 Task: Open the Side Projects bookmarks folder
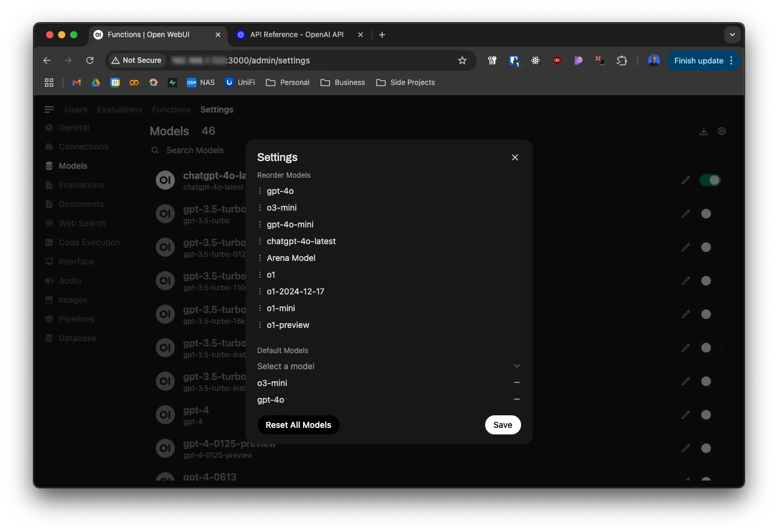(405, 83)
